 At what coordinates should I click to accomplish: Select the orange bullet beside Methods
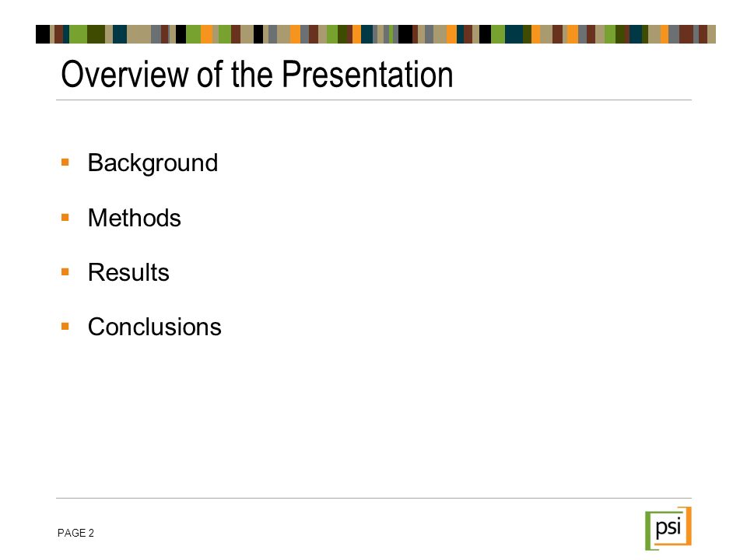pos(65,218)
